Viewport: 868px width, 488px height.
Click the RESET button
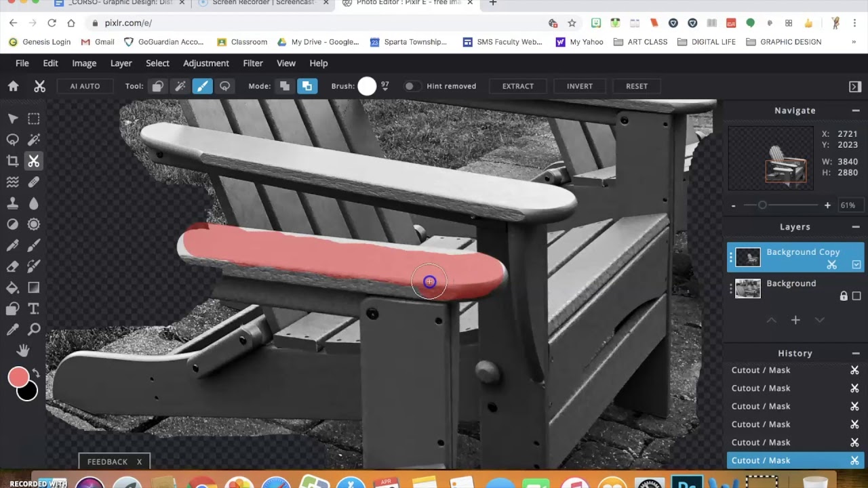pyautogui.click(x=637, y=86)
